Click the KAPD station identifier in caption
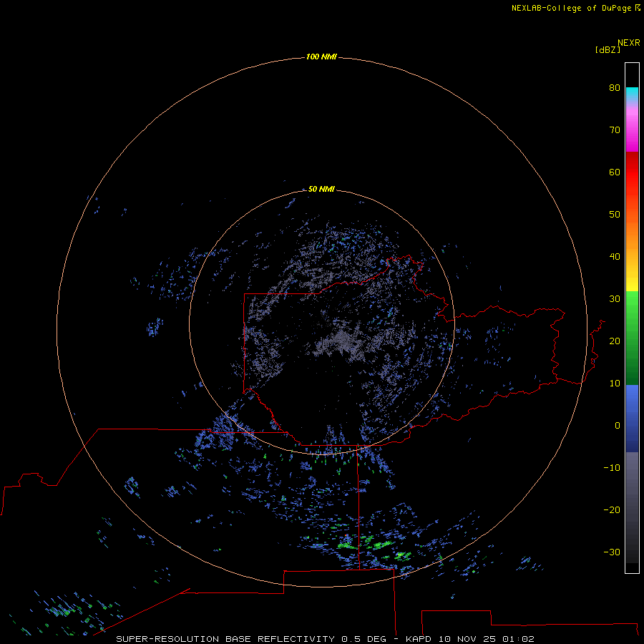The width and height of the screenshot is (644, 644). [x=419, y=639]
